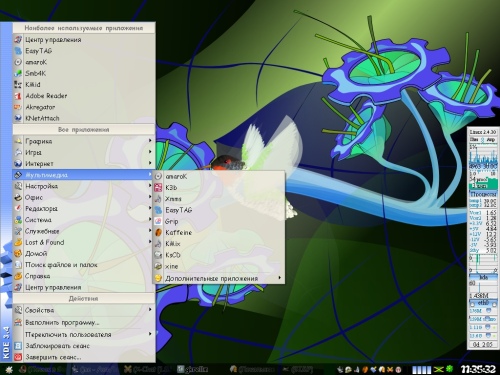The height and width of the screenshot is (375, 500).
Task: Open the Домой home folder entry
Action: 84,254
